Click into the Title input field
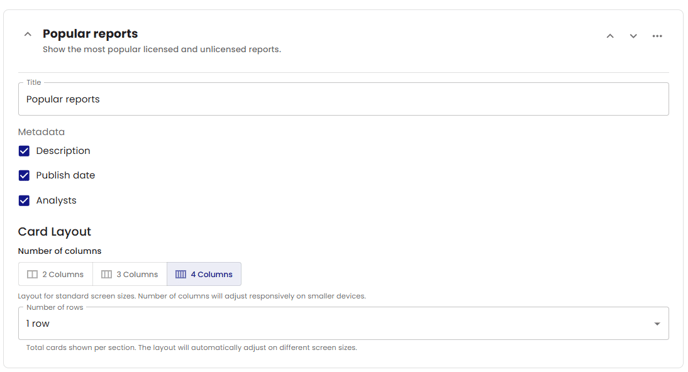 tap(343, 99)
